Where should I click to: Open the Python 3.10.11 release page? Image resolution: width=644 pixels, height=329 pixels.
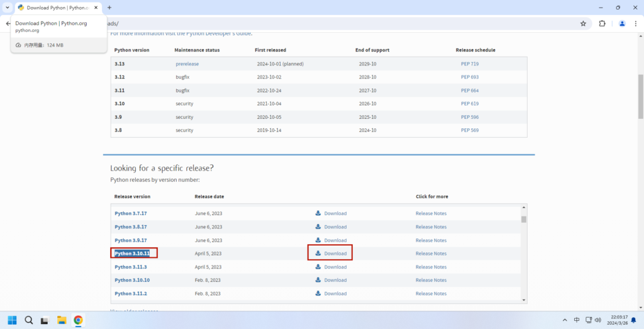pyautogui.click(x=132, y=254)
